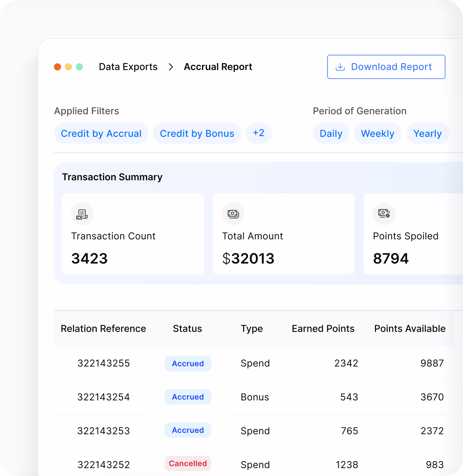Click the yellow window dot
The width and height of the screenshot is (463, 476).
click(x=68, y=67)
